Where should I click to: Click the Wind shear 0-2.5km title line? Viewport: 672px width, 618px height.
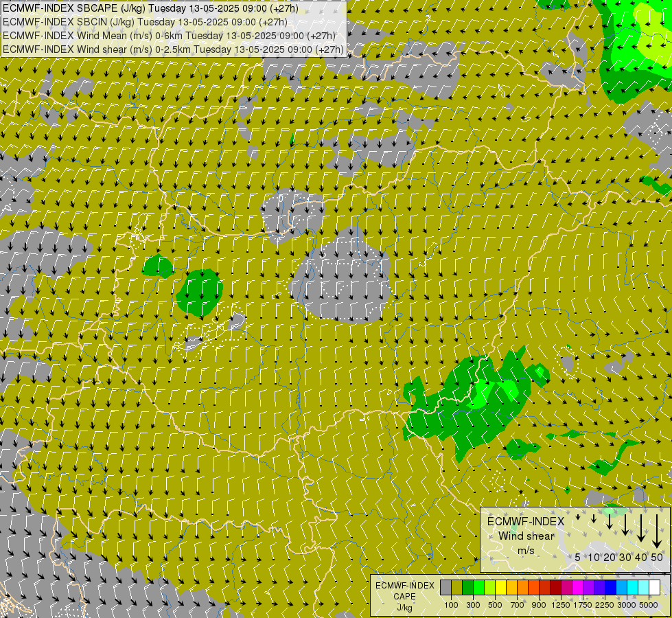(173, 49)
